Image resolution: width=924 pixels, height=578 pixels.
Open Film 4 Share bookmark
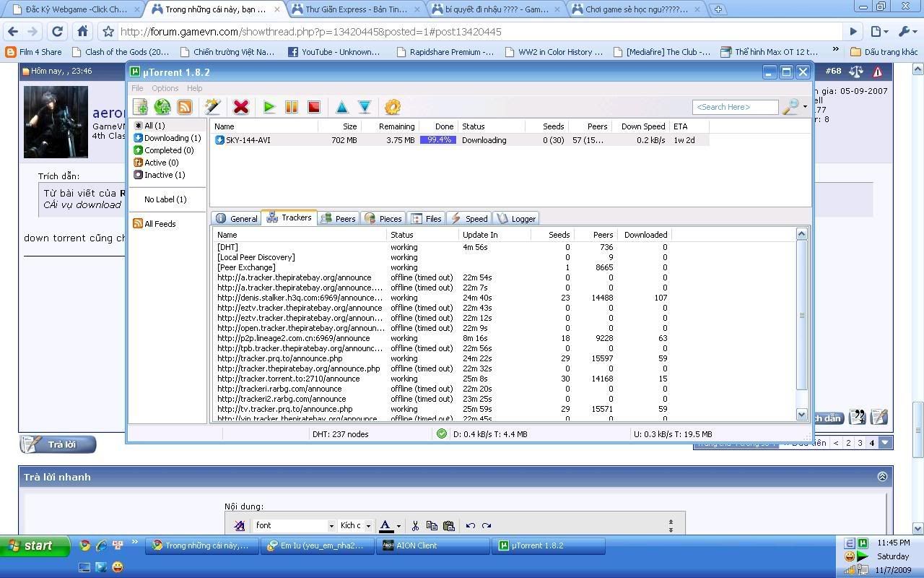click(34, 52)
